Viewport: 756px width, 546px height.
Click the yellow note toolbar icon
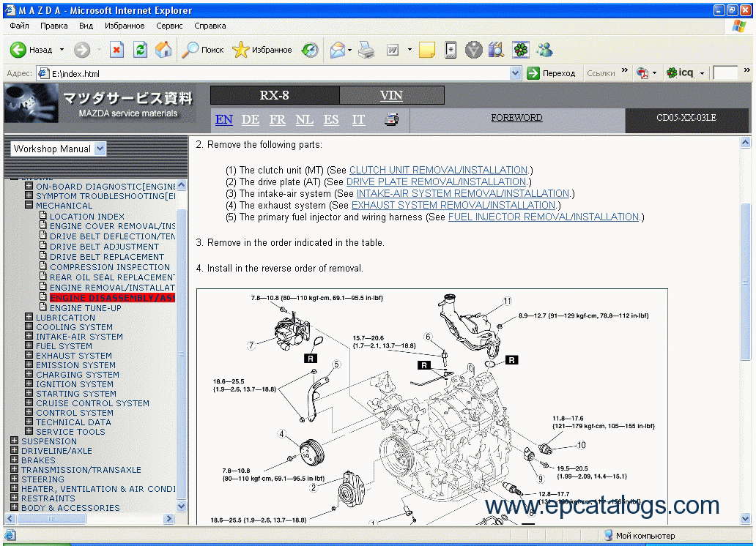pyautogui.click(x=426, y=50)
